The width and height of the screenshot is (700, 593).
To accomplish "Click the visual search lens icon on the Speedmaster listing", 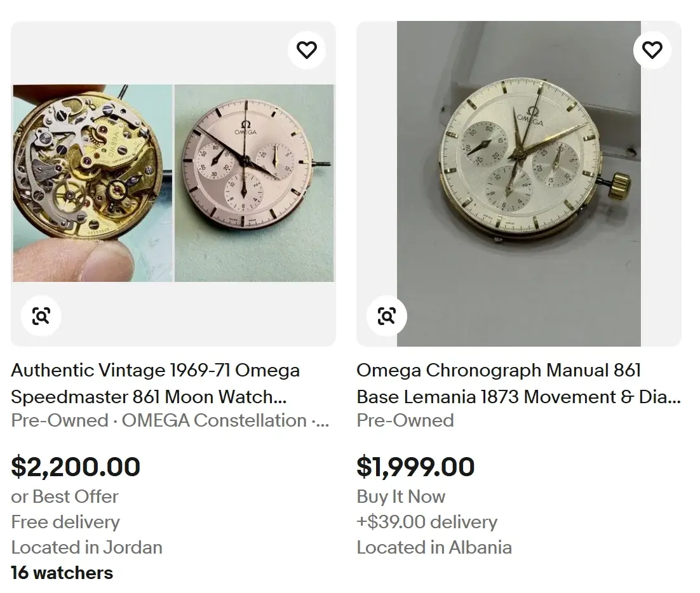I will [41, 316].
